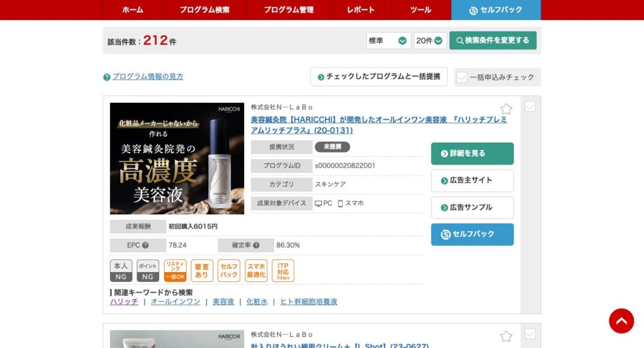Open the レポート menu tab
This screenshot has height=348, width=644.
point(360,10)
